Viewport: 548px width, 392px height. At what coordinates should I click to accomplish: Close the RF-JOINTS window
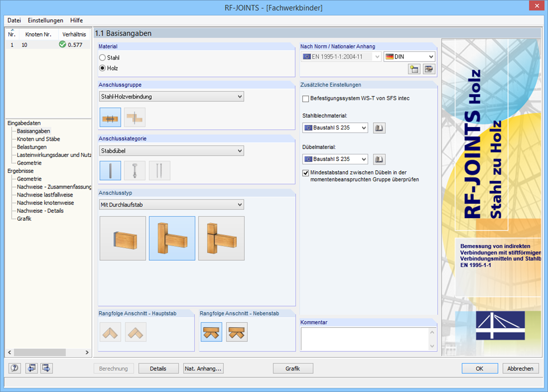pyautogui.click(x=536, y=6)
